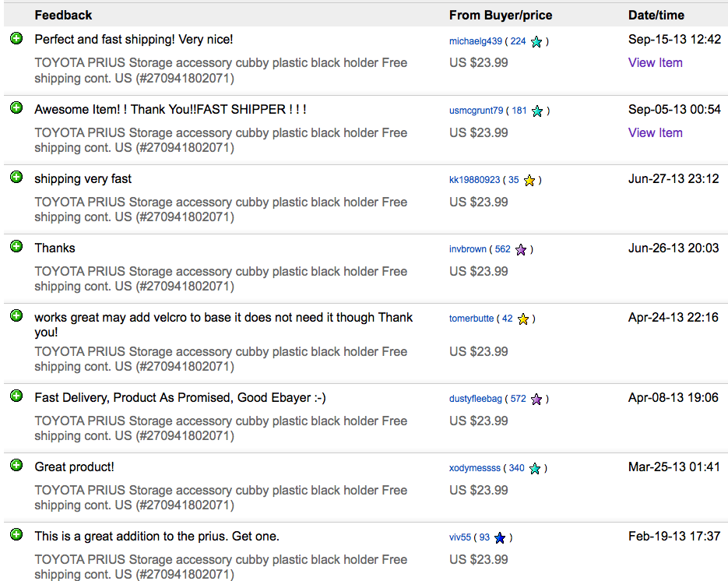This screenshot has height=581, width=728.
Task: Click the yellow star beside kk19880923's rating
Action: [529, 179]
